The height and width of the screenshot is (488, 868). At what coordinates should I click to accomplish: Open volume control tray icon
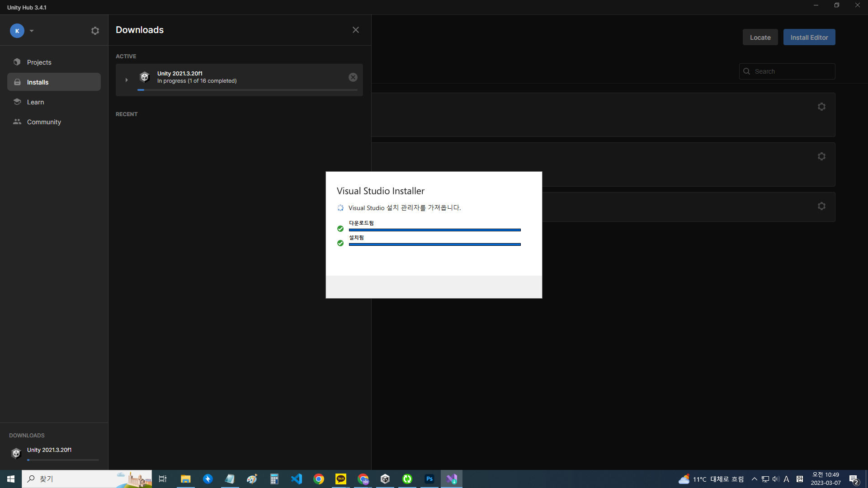pos(776,479)
